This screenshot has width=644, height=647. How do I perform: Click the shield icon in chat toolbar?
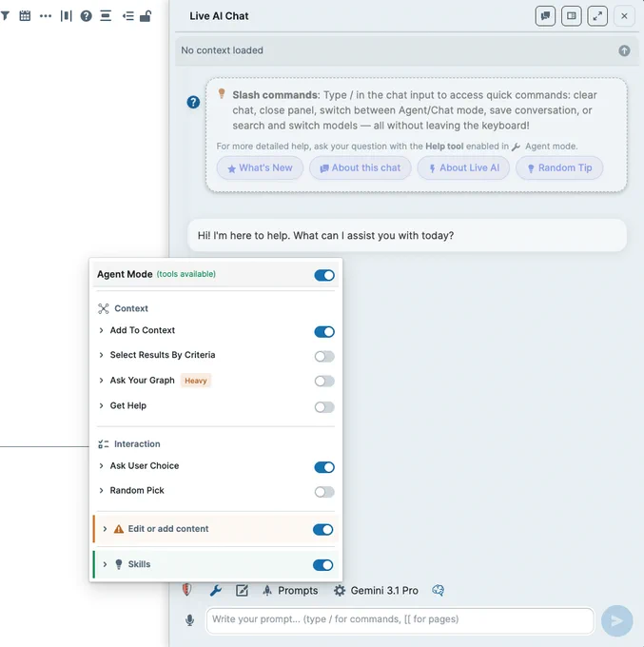[x=186, y=590]
